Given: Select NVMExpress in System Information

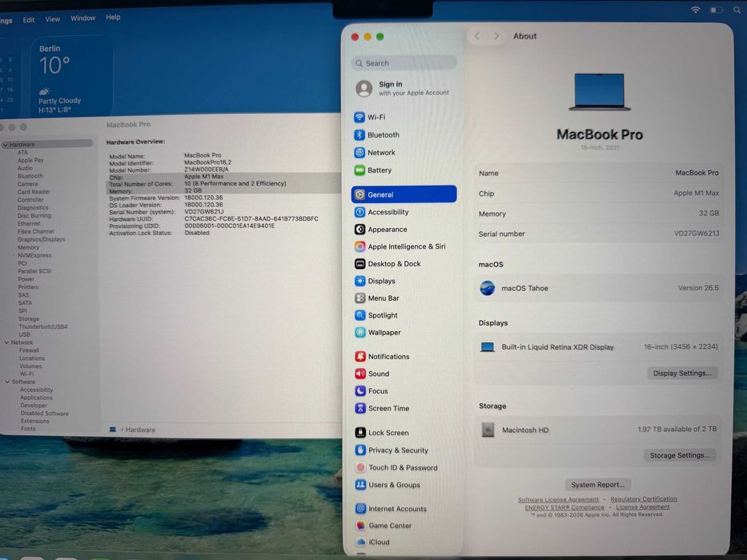Looking at the screenshot, I should (34, 255).
